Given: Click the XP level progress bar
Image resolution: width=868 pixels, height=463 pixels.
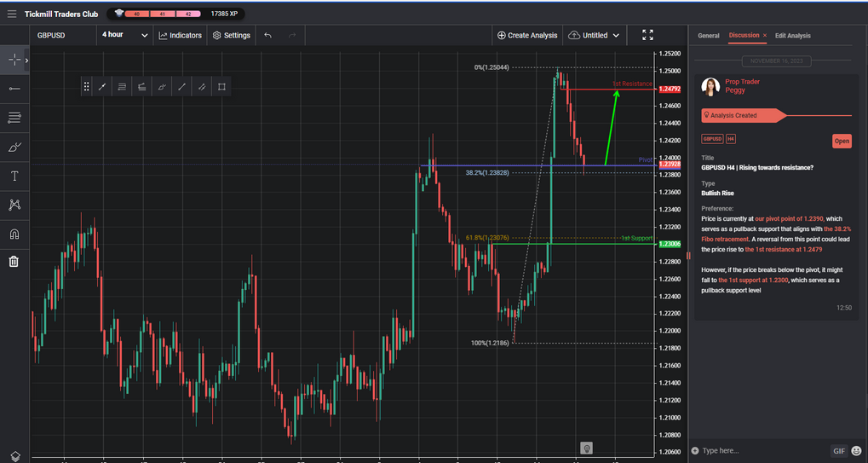Looking at the screenshot, I should coord(164,14).
